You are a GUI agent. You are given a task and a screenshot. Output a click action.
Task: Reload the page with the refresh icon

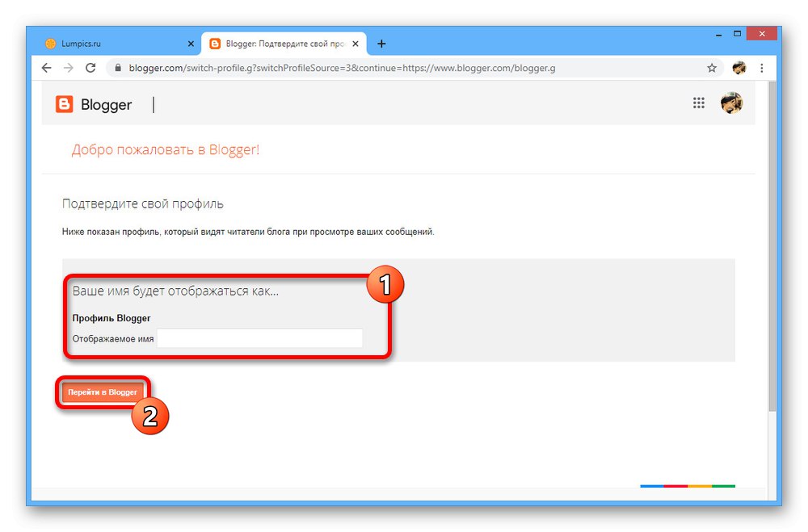pos(90,68)
